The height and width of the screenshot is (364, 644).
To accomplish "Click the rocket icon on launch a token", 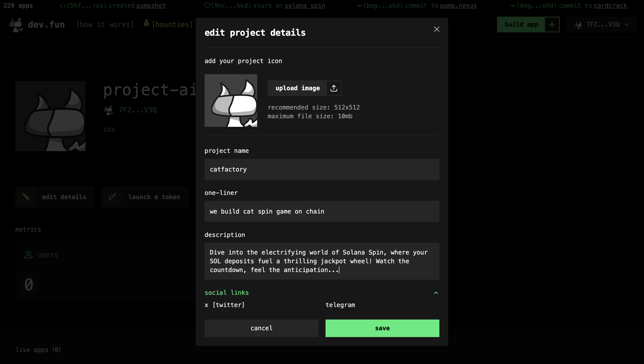I will point(112,197).
